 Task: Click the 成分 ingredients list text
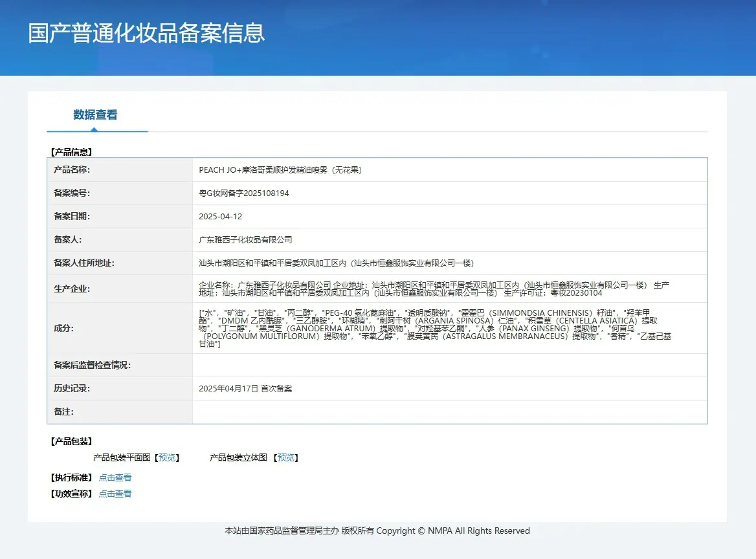435,328
